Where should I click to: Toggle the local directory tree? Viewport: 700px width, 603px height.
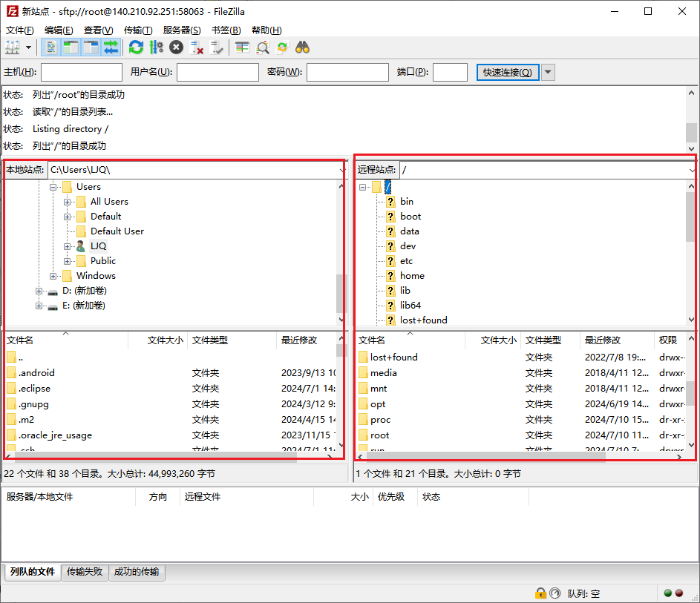click(71, 47)
